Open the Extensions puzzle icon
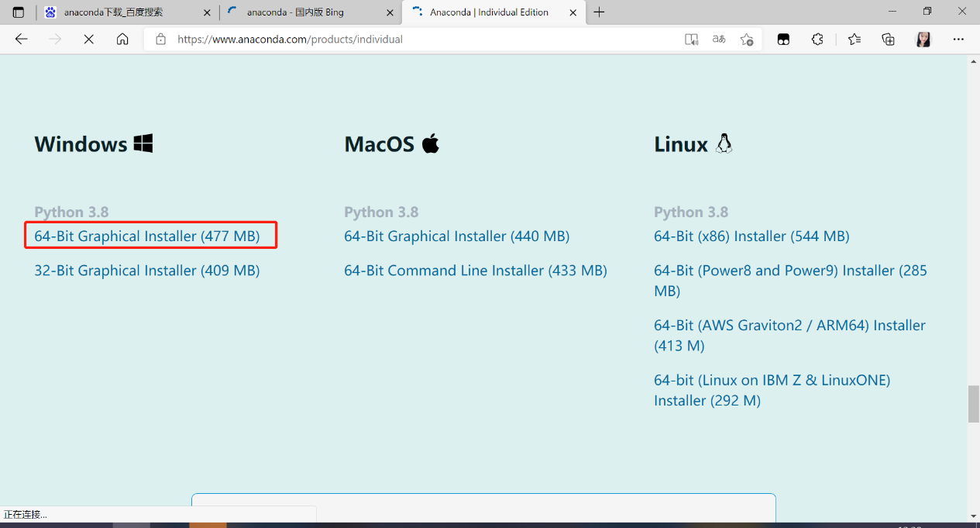 click(817, 39)
